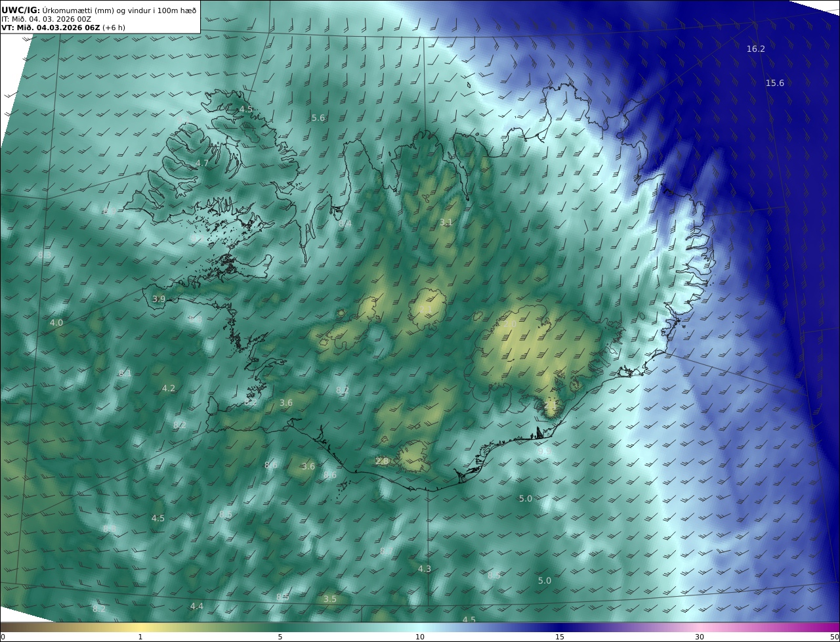Image resolution: width=840 pixels, height=642 pixels.
Task: Click the precipitation color scale bar
Action: [x=420, y=628]
